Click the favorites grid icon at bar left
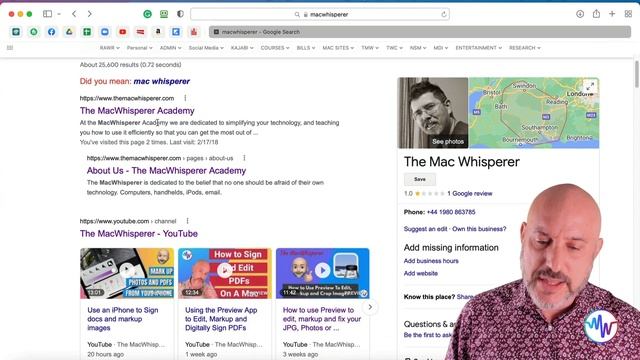 coord(10,48)
